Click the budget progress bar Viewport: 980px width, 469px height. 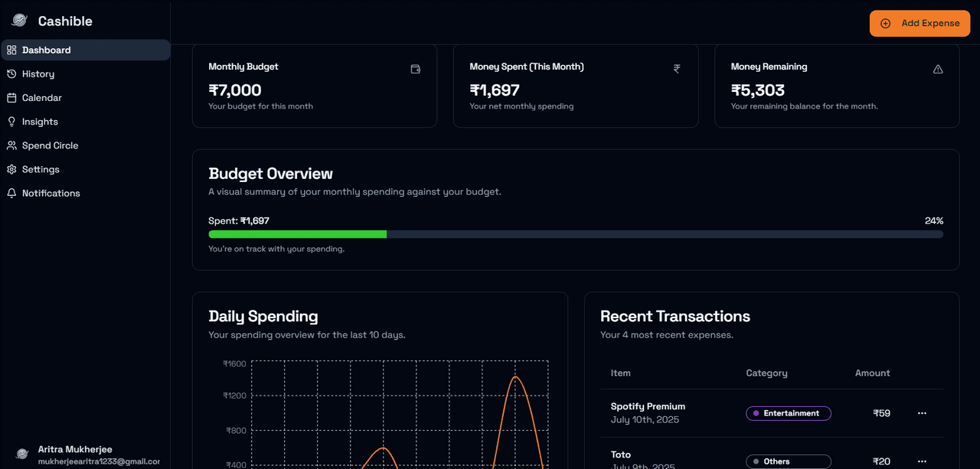(x=576, y=234)
